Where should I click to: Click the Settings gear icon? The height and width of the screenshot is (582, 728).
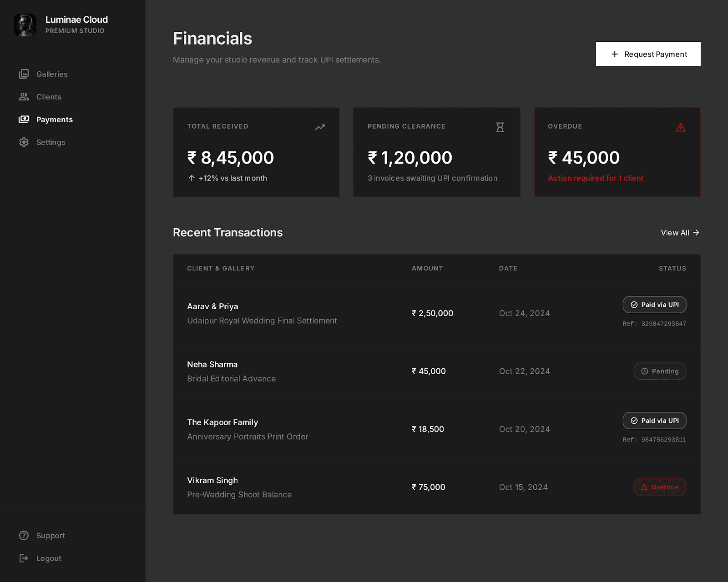pos(24,142)
